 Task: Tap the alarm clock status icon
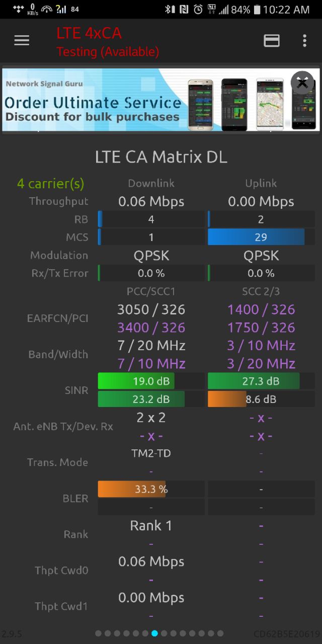pyautogui.click(x=199, y=9)
